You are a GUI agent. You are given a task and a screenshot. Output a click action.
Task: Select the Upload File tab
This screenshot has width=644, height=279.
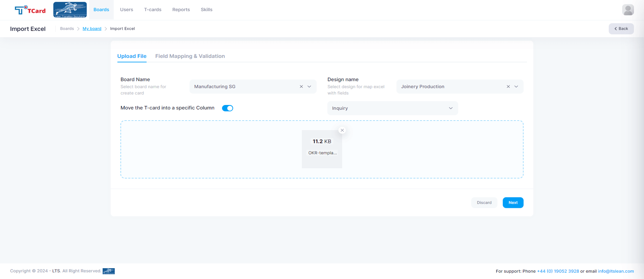pyautogui.click(x=132, y=56)
